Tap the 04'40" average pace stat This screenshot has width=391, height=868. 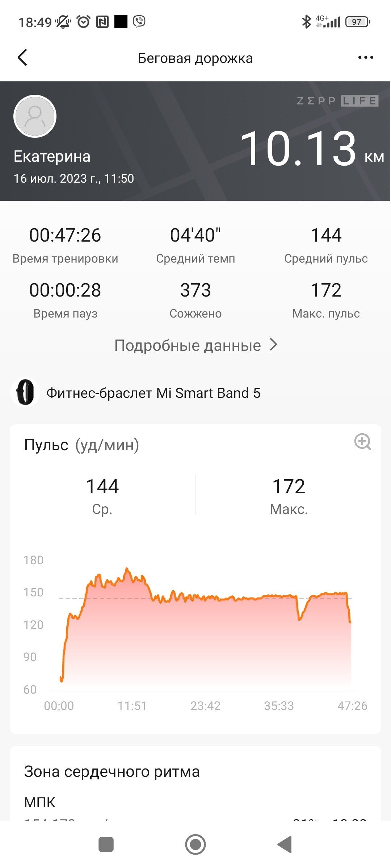[195, 244]
